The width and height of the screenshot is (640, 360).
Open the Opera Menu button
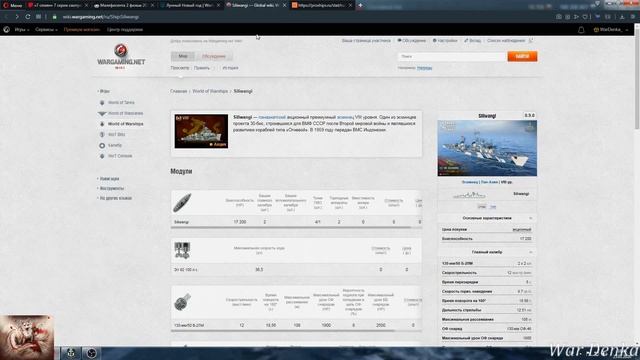(x=12, y=5)
